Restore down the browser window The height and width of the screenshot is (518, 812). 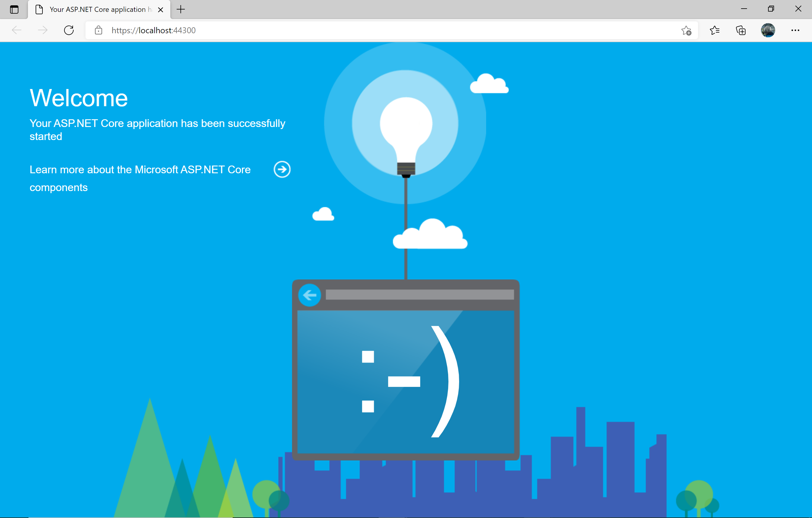[x=771, y=9]
